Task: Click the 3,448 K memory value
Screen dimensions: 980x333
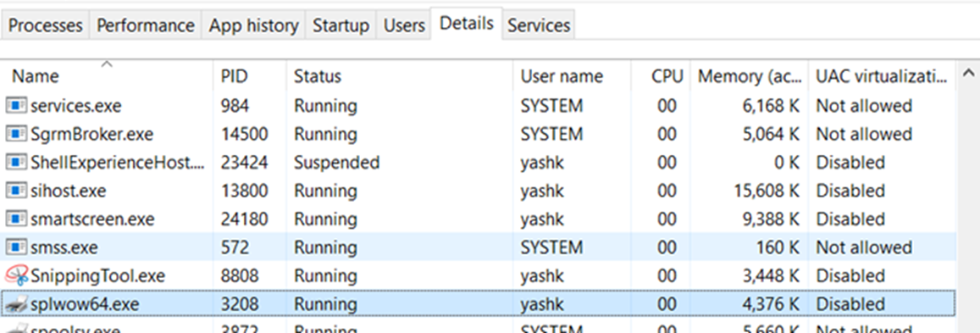Action: [x=770, y=275]
